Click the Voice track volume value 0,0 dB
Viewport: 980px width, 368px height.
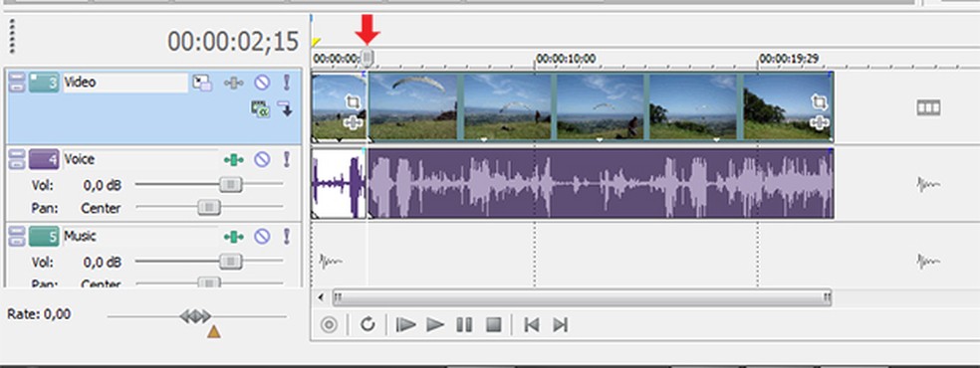click(102, 185)
